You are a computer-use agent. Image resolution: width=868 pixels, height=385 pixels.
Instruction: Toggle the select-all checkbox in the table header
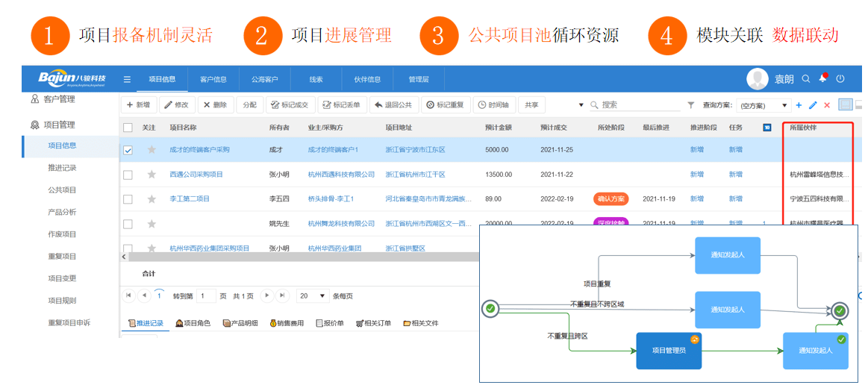coord(128,128)
